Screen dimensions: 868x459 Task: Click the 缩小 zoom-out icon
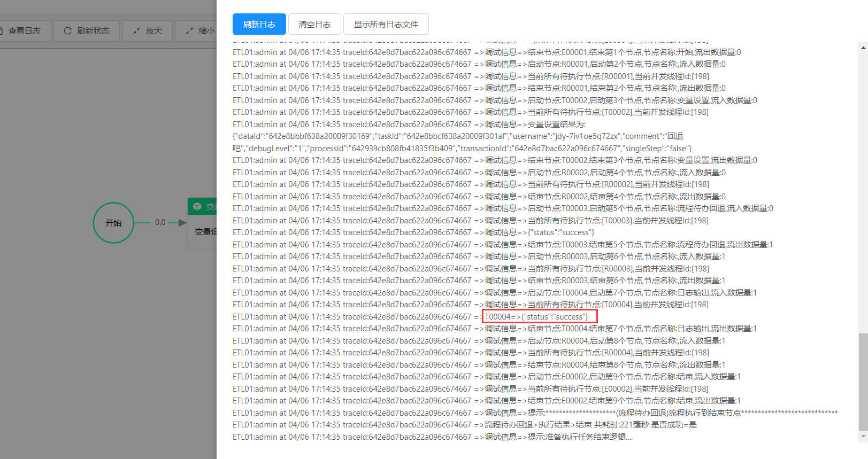point(190,31)
